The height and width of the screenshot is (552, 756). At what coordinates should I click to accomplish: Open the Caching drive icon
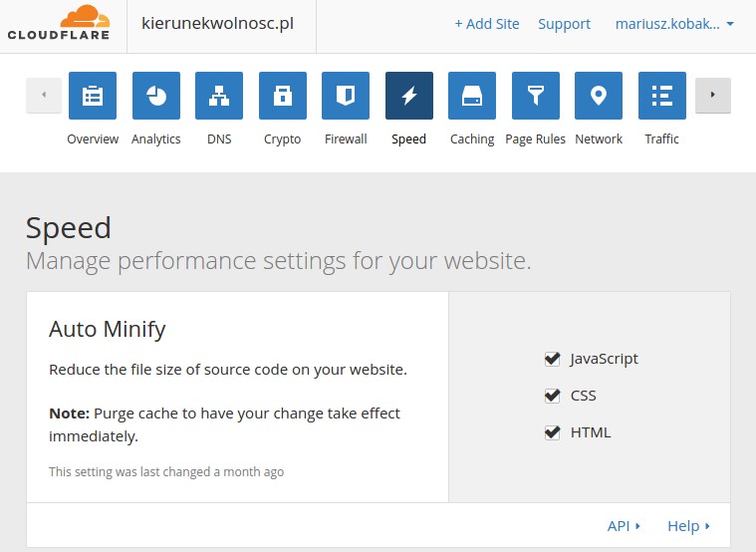pos(472,96)
